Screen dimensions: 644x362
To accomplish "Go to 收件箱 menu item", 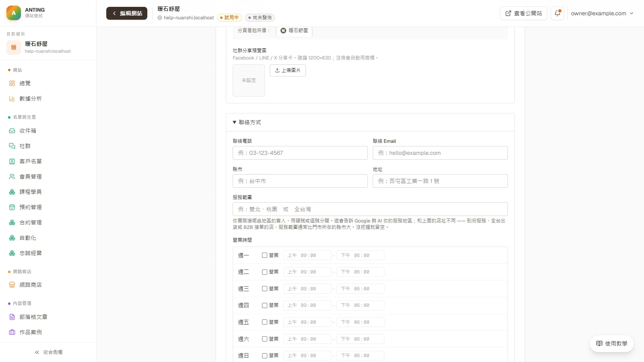I will [48, 131].
